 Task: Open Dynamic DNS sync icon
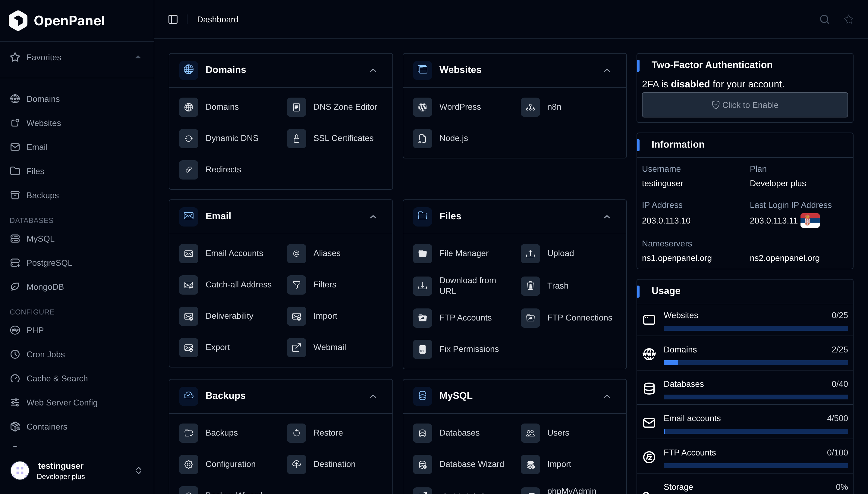click(188, 139)
